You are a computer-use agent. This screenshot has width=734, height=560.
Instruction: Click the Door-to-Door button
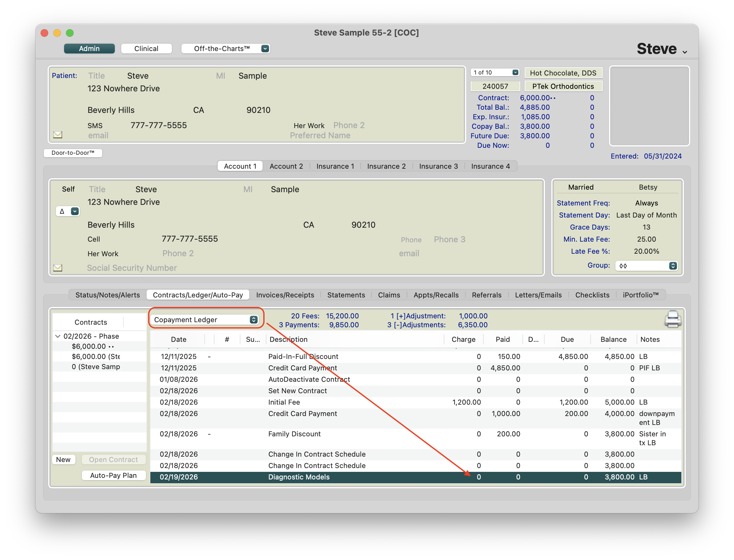tap(73, 153)
